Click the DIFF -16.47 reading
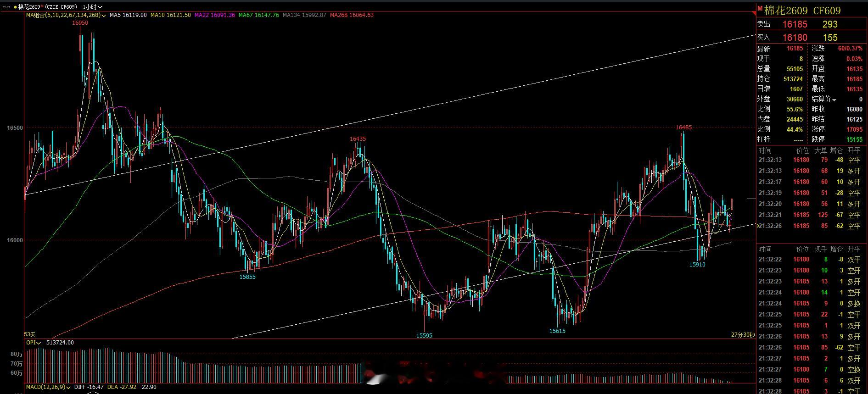 pos(89,387)
